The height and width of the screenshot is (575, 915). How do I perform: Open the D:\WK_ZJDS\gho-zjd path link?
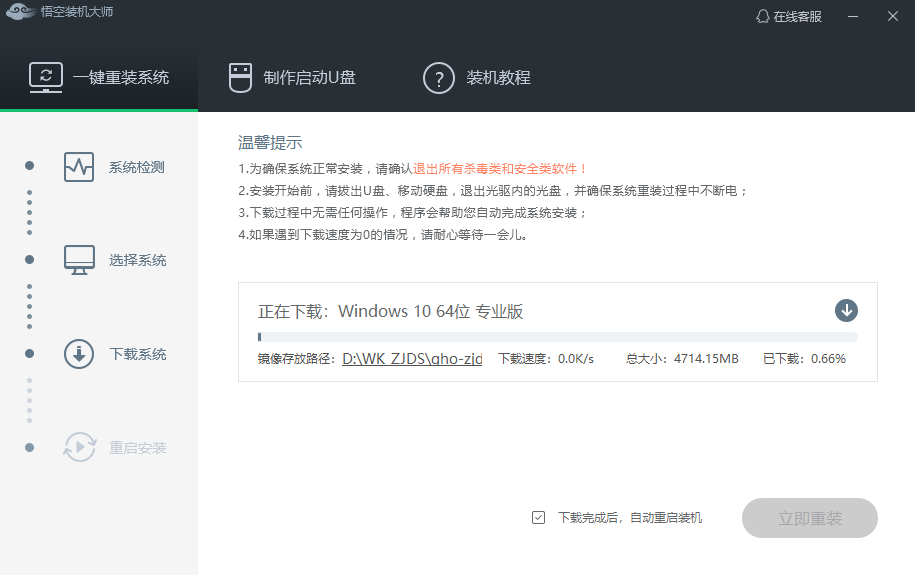pos(412,358)
